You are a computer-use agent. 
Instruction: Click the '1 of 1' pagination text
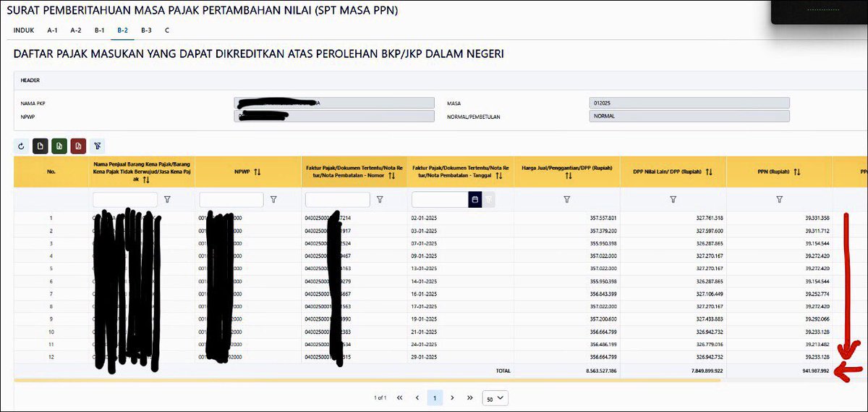point(380,398)
